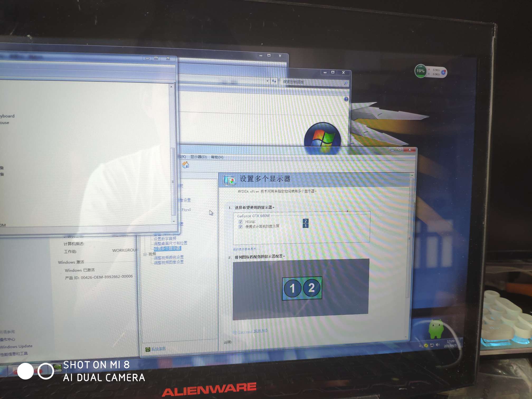Click the taskbar clock showing 17:09
Viewport: 532px width, 399px height.
tap(450, 343)
